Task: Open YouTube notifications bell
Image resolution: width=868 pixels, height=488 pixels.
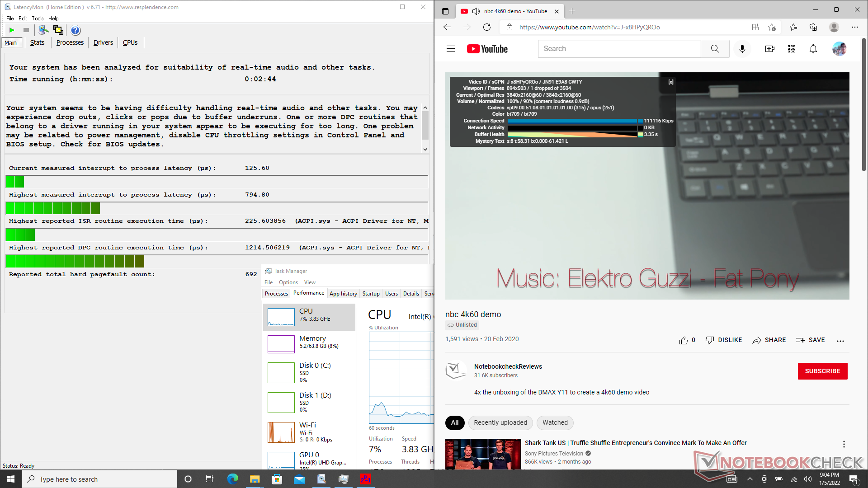Action: tap(813, 49)
